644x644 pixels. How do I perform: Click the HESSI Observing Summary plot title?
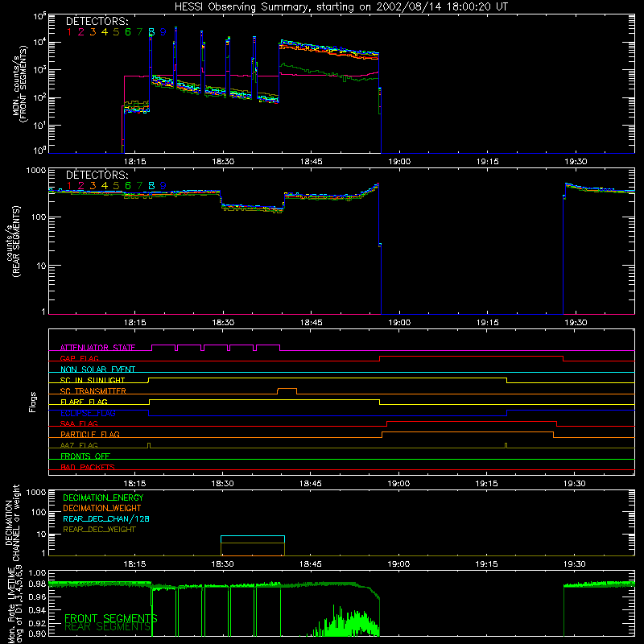tap(341, 7)
